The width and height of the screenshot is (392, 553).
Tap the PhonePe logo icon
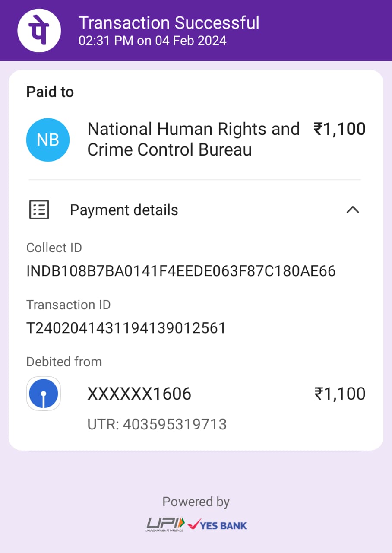(x=39, y=31)
